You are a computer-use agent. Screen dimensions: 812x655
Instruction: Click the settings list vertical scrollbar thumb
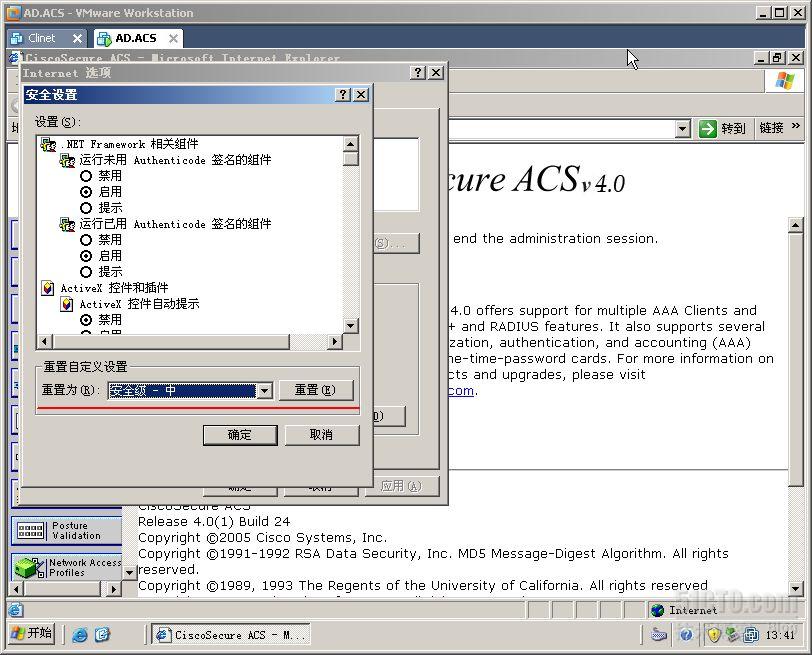[x=351, y=158]
